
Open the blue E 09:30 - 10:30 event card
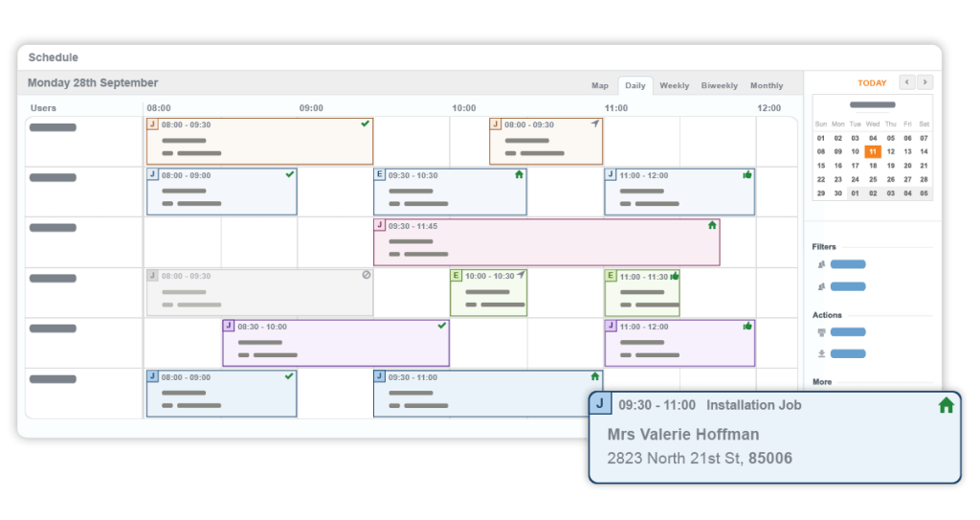pos(450,192)
